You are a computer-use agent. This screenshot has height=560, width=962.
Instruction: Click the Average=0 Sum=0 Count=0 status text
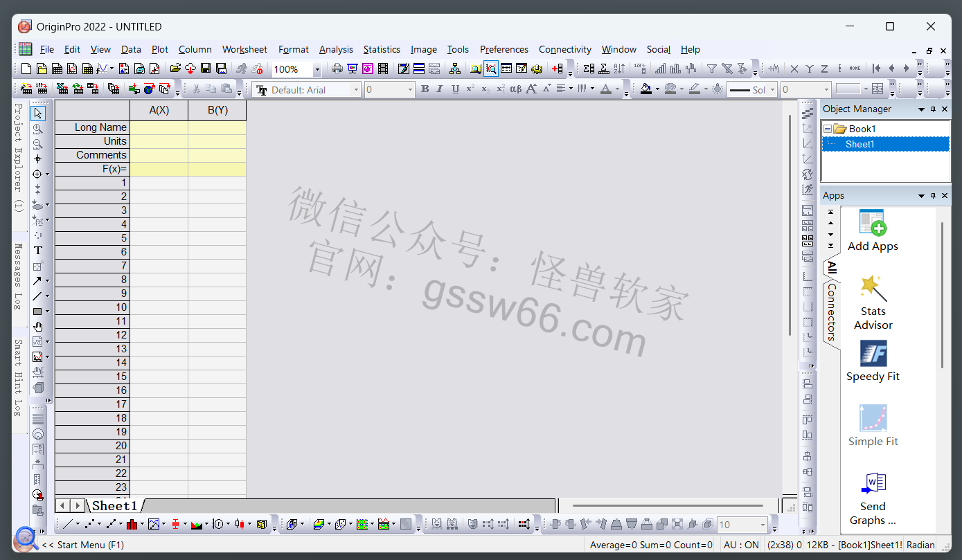point(651,545)
